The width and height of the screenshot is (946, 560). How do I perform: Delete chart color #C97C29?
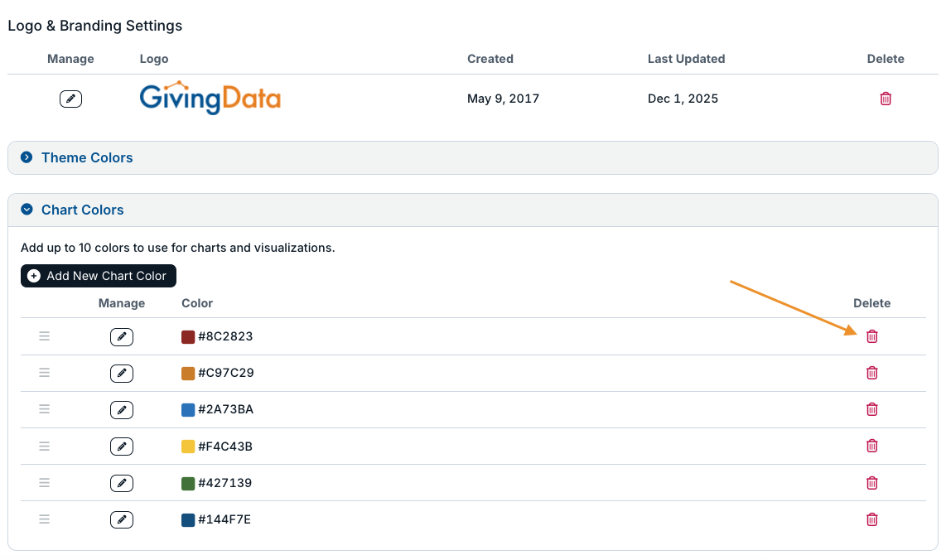pos(871,373)
